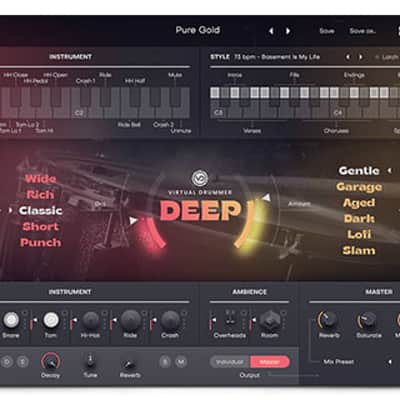The width and height of the screenshot is (400, 400).
Task: Open the Mix Preset selector
Action: [339, 362]
